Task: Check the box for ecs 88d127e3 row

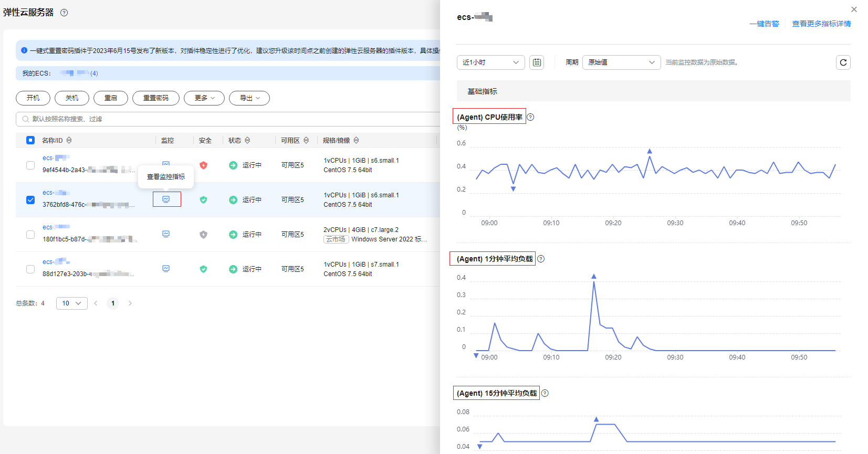Action: point(30,269)
